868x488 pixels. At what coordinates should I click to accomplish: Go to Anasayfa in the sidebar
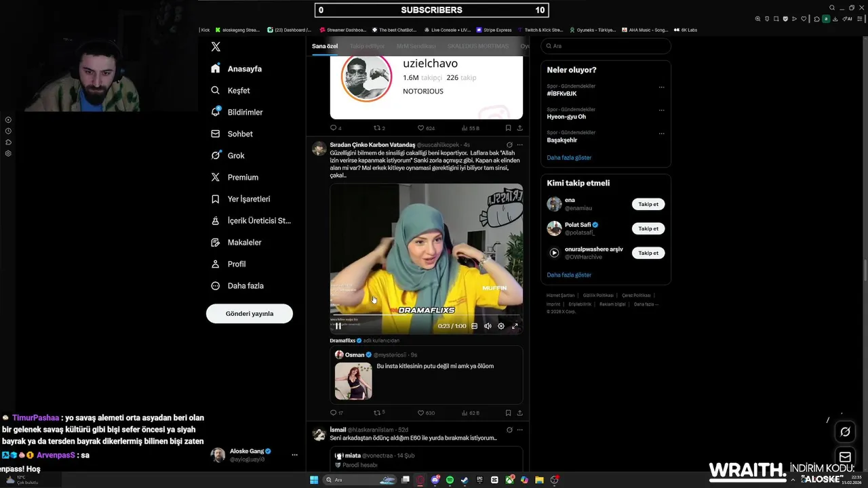[x=236, y=68]
